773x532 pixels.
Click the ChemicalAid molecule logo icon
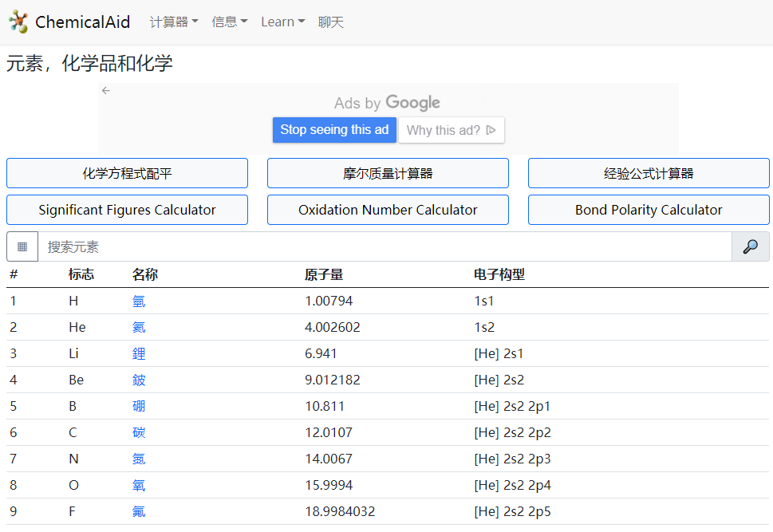[x=18, y=22]
